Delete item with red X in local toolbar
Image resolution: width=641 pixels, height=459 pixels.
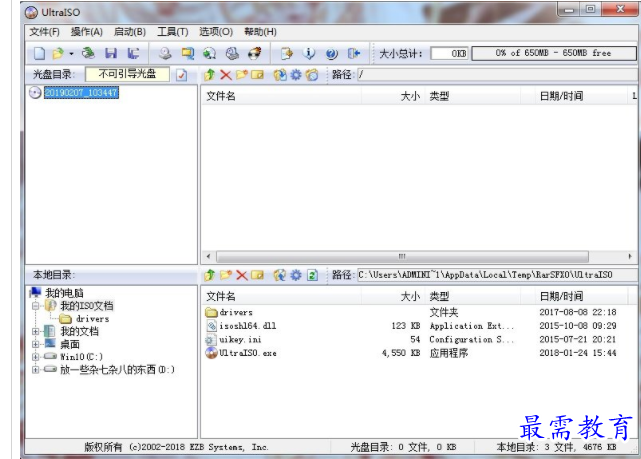coord(242,275)
